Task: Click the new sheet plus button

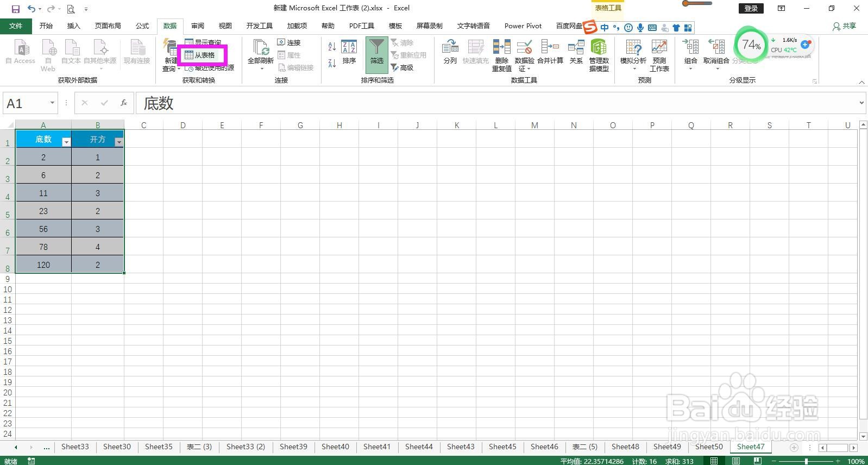Action: pyautogui.click(x=794, y=447)
